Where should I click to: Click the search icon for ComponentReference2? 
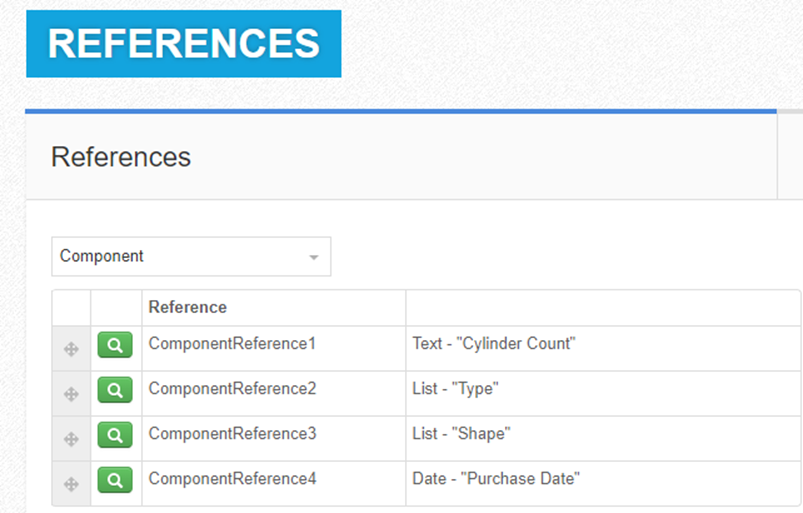pos(115,390)
